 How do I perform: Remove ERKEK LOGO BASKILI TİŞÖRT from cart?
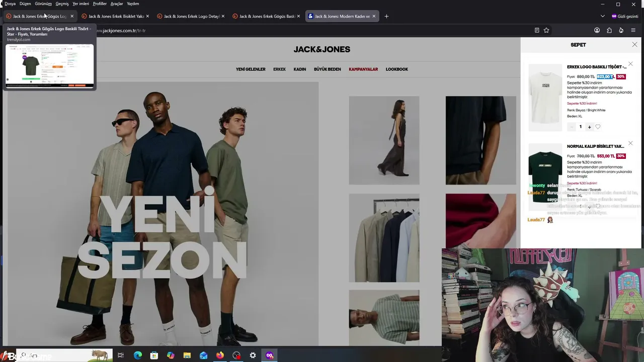point(630,64)
